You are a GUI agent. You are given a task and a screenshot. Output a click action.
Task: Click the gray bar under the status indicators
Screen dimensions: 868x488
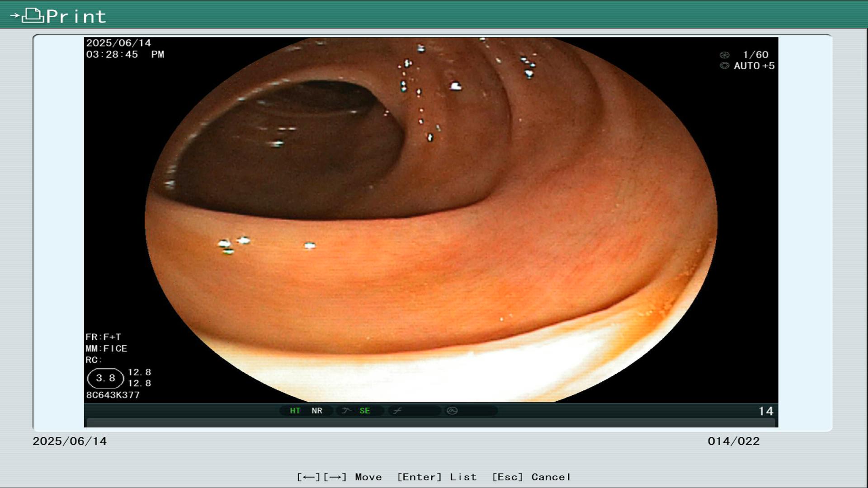pos(431,423)
